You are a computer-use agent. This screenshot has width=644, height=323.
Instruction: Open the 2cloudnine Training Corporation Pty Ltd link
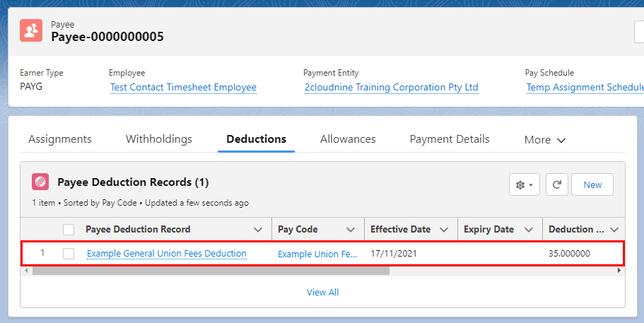392,88
